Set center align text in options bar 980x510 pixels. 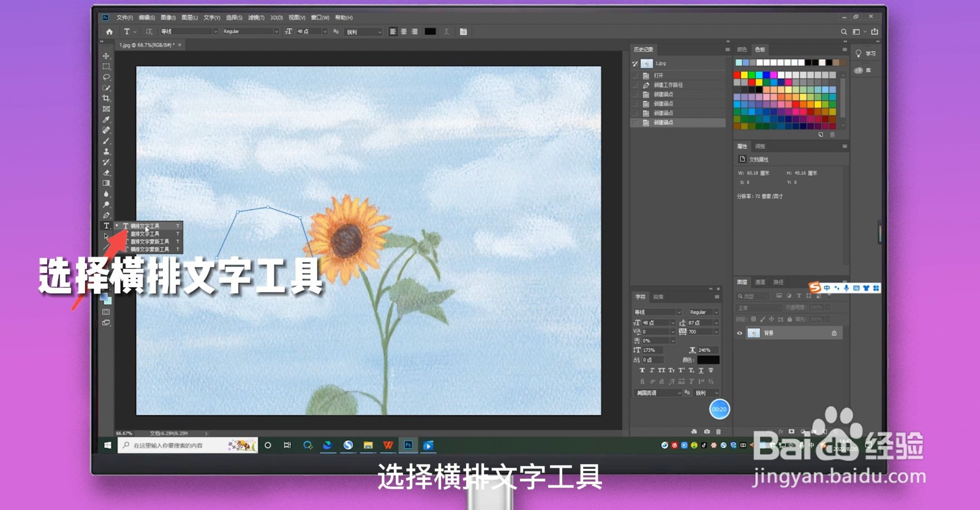(404, 31)
